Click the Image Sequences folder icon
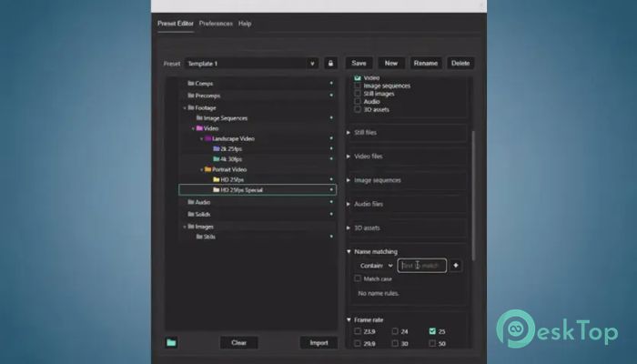637x364 pixels. tap(199, 117)
